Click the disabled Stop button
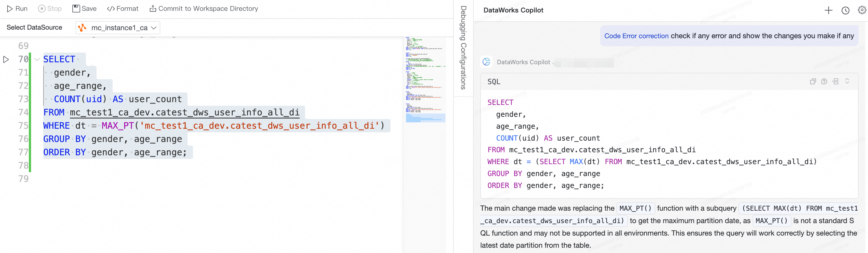The height and width of the screenshot is (253, 868). 50,8
